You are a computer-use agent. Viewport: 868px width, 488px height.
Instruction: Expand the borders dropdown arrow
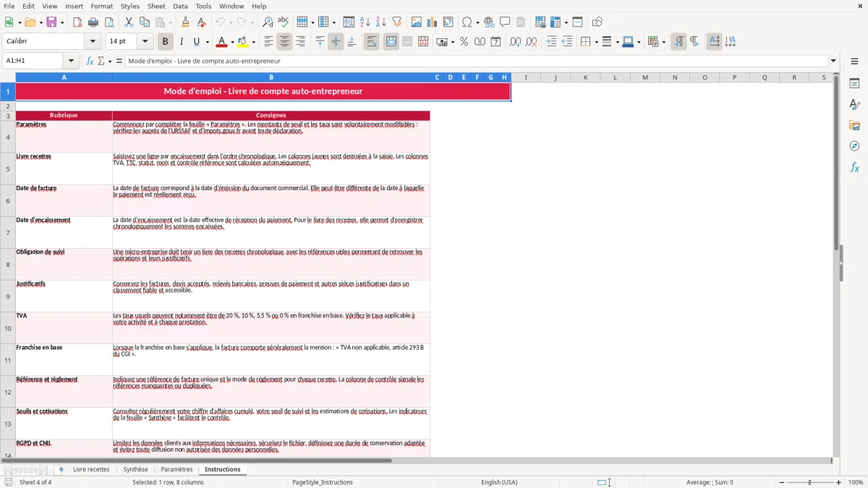pyautogui.click(x=595, y=42)
